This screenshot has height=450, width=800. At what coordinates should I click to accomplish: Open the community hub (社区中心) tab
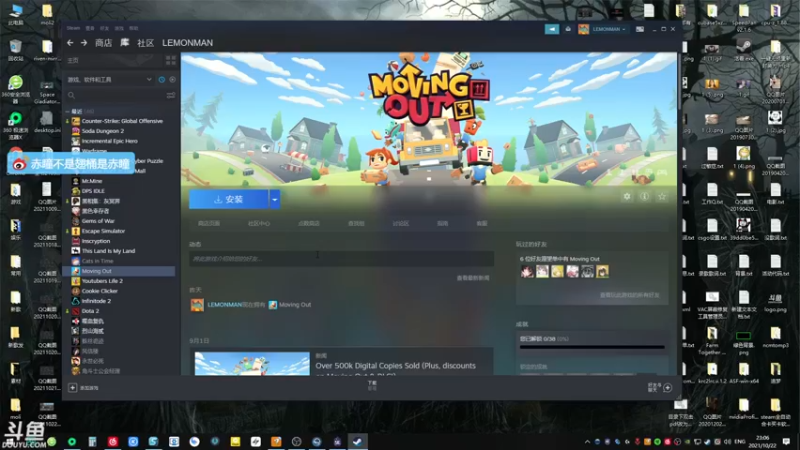click(259, 223)
